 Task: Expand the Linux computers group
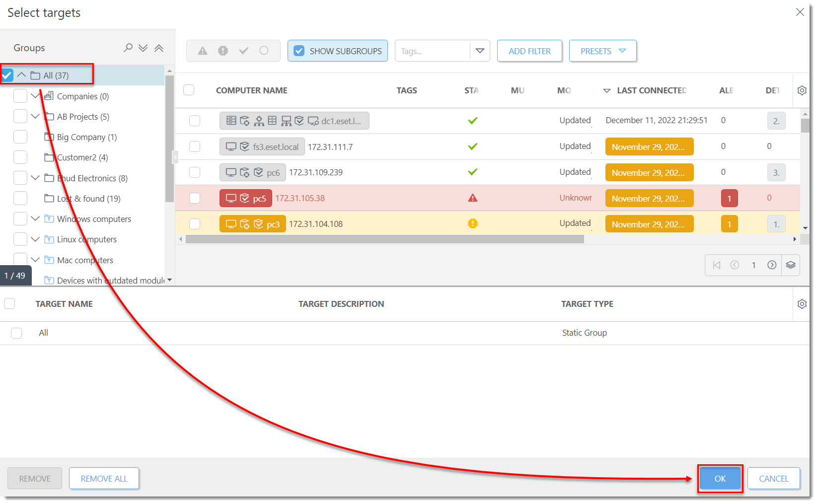coord(35,239)
